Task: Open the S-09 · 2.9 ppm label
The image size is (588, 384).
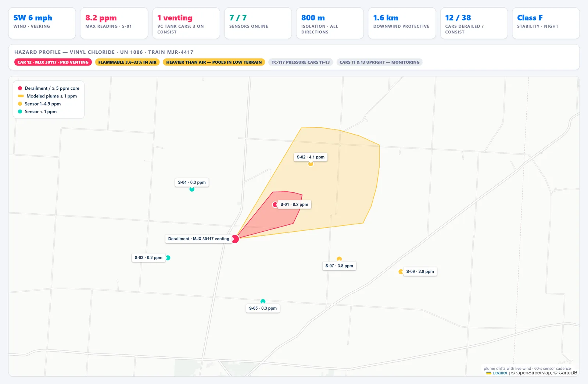Action: coord(420,272)
